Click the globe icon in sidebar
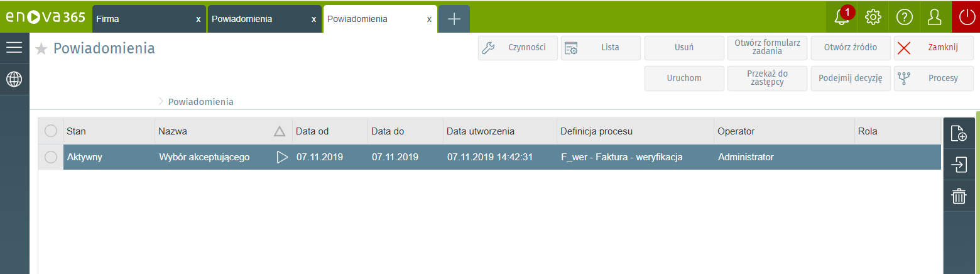The height and width of the screenshot is (274, 980). tap(14, 79)
